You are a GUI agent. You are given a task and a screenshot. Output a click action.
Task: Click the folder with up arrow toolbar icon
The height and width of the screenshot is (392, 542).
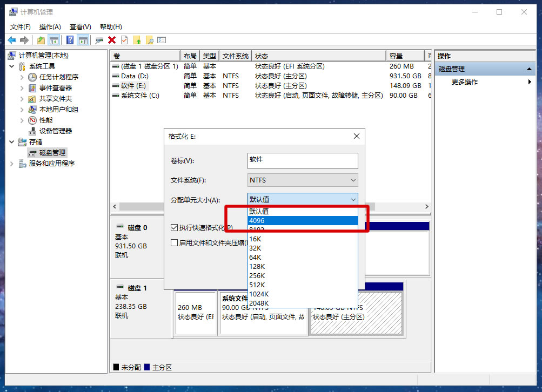pyautogui.click(x=137, y=39)
